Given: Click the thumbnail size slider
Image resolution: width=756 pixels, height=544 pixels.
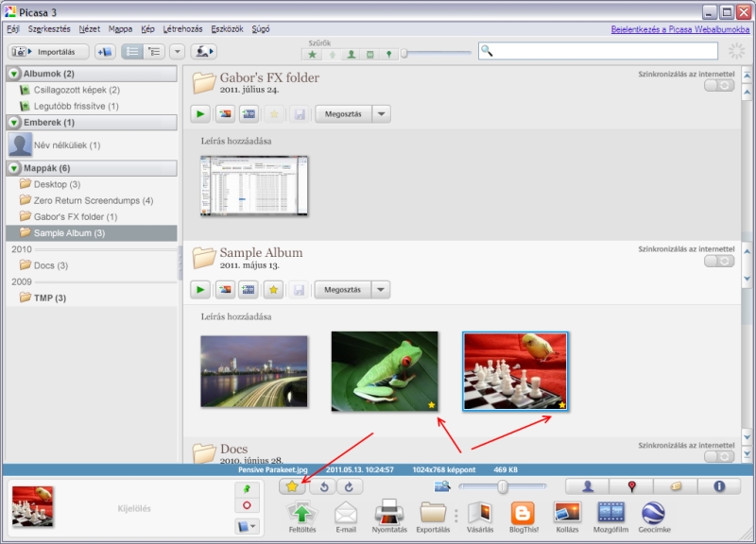Looking at the screenshot, I should coord(502,486).
